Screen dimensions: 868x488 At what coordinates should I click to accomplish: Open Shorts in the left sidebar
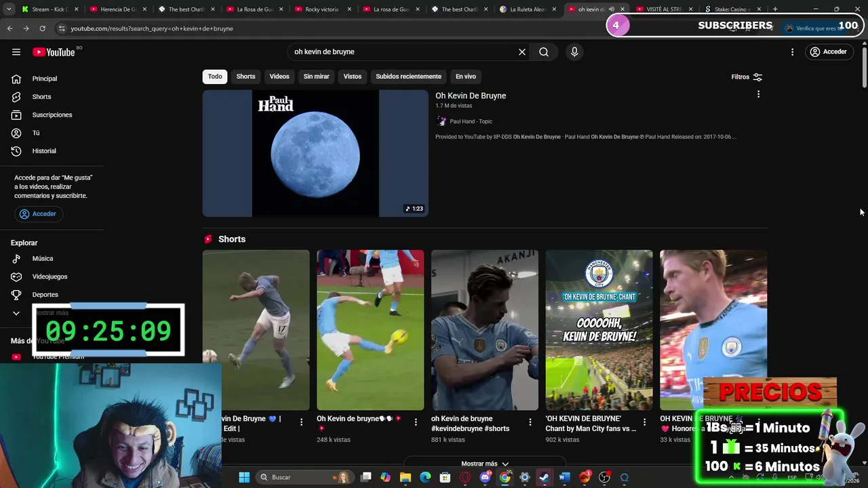41,97
